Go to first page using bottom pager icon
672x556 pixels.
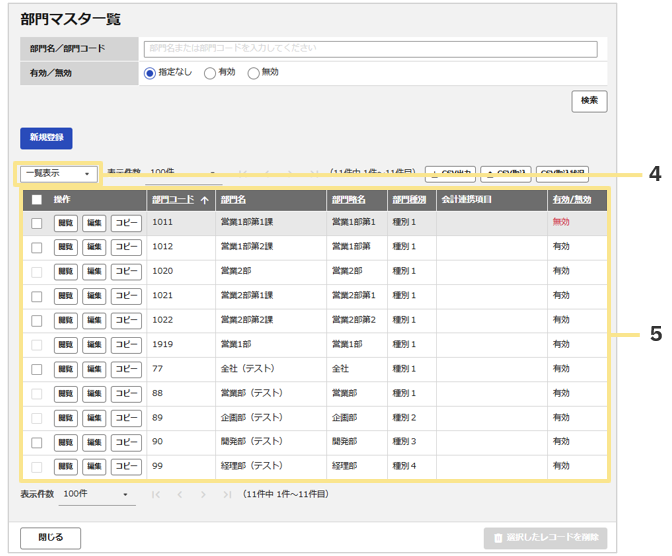click(156, 495)
